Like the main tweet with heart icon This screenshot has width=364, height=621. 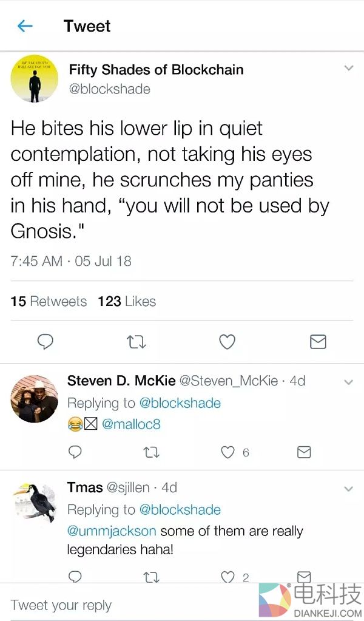pos(227,342)
